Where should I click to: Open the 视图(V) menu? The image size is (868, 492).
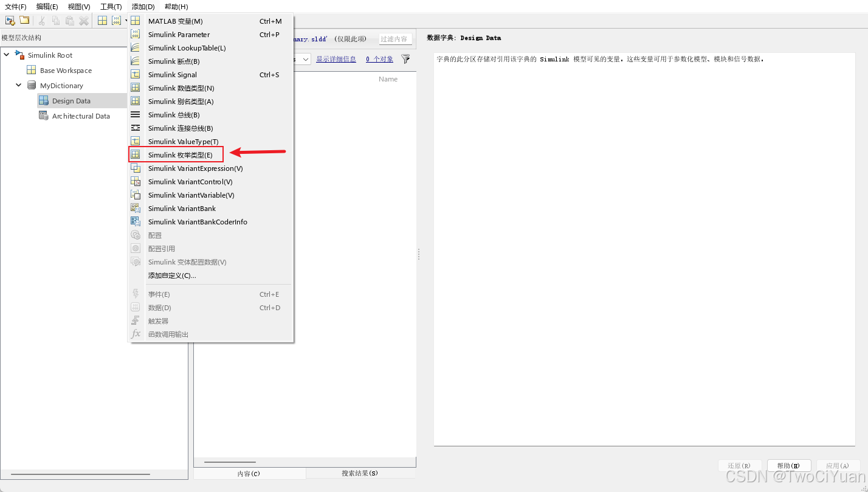(79, 6)
